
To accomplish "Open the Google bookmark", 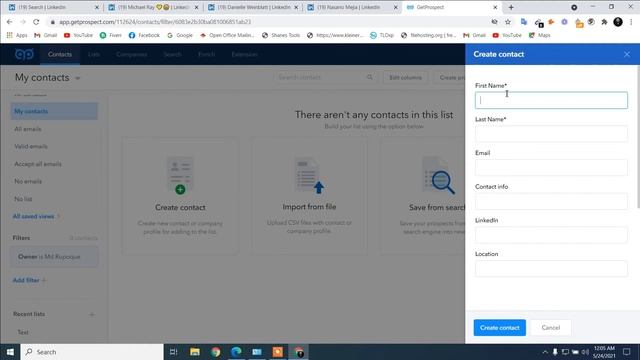I will pos(180,35).
